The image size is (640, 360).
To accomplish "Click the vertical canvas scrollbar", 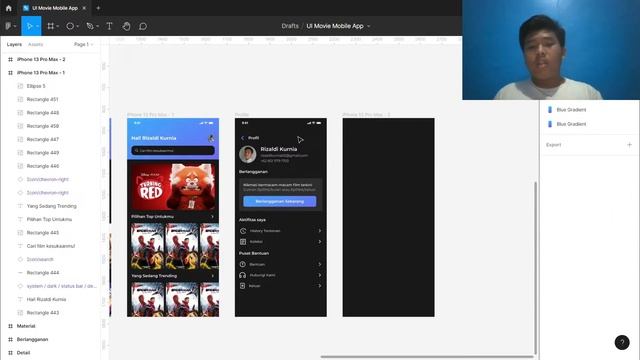I will (x=536, y=269).
